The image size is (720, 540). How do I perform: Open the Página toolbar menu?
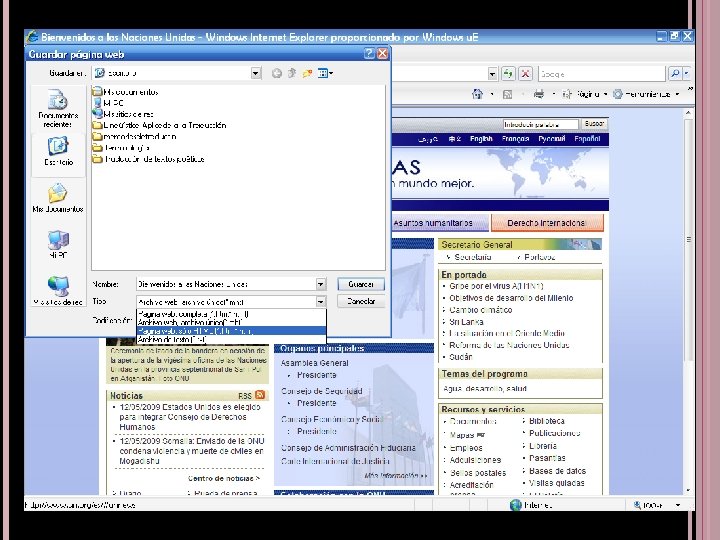[585, 94]
